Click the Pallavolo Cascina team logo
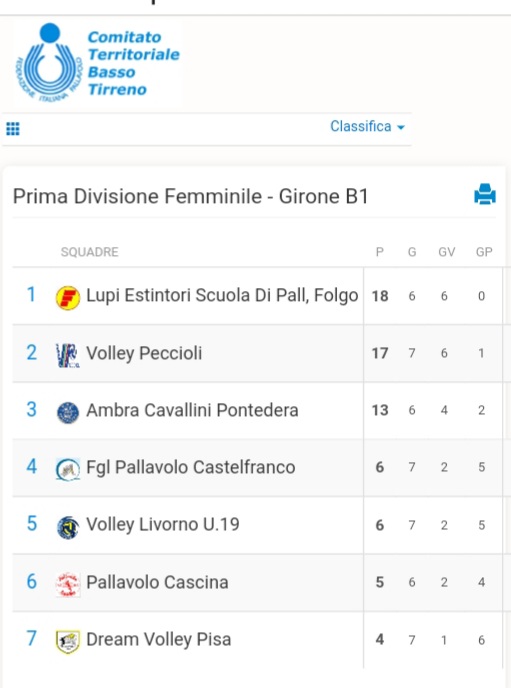Viewport: 511px width, 688px height. click(x=68, y=584)
